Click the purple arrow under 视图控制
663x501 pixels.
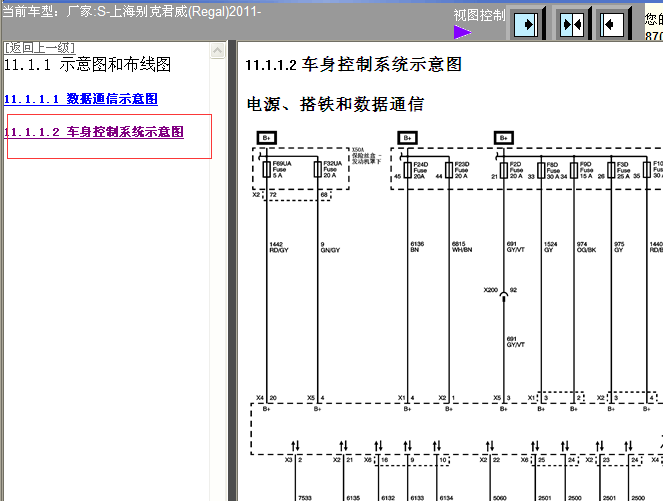click(462, 32)
